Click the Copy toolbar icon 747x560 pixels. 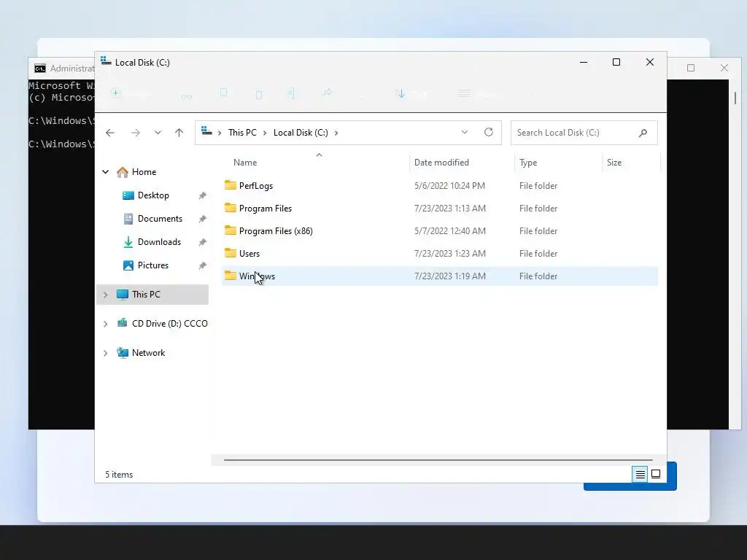(223, 93)
